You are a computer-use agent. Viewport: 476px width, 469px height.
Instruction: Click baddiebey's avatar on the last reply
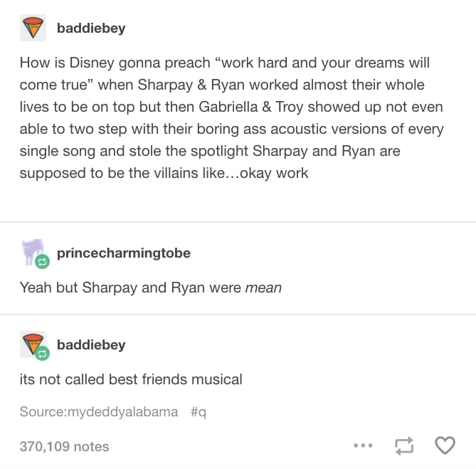click(x=33, y=344)
